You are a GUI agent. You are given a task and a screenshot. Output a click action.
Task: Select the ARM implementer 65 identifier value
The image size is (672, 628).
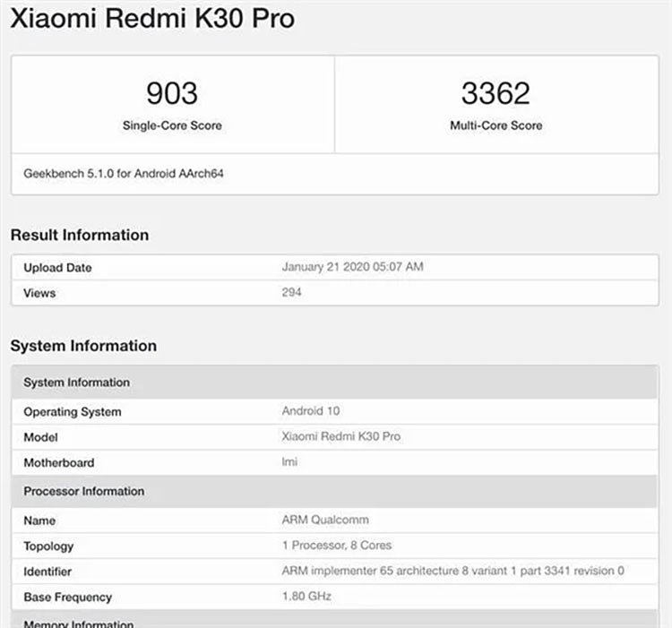(x=452, y=571)
